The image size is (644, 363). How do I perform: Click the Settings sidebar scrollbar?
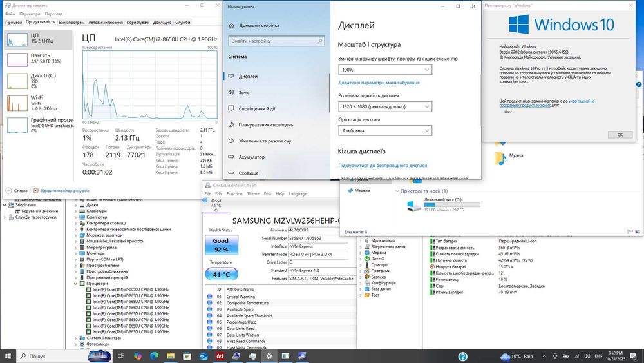329,93
